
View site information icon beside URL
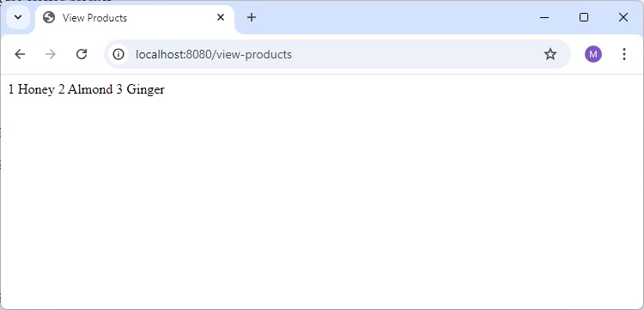(x=118, y=54)
